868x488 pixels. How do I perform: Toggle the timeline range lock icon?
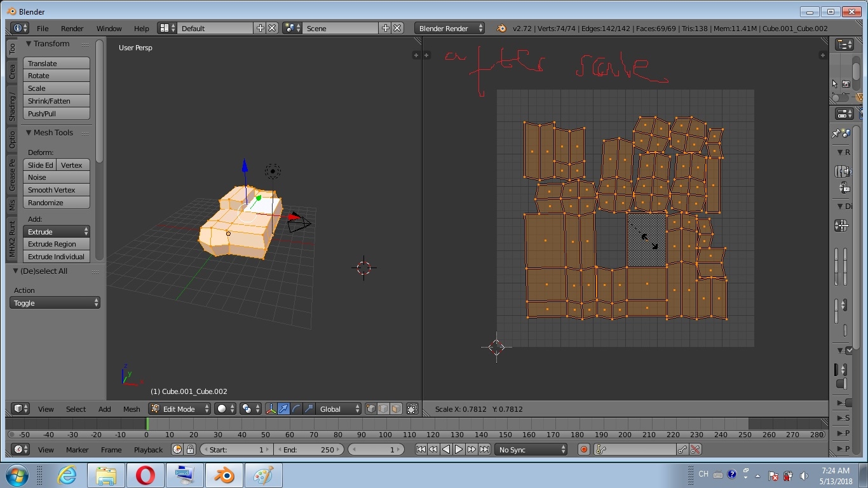coord(190,449)
